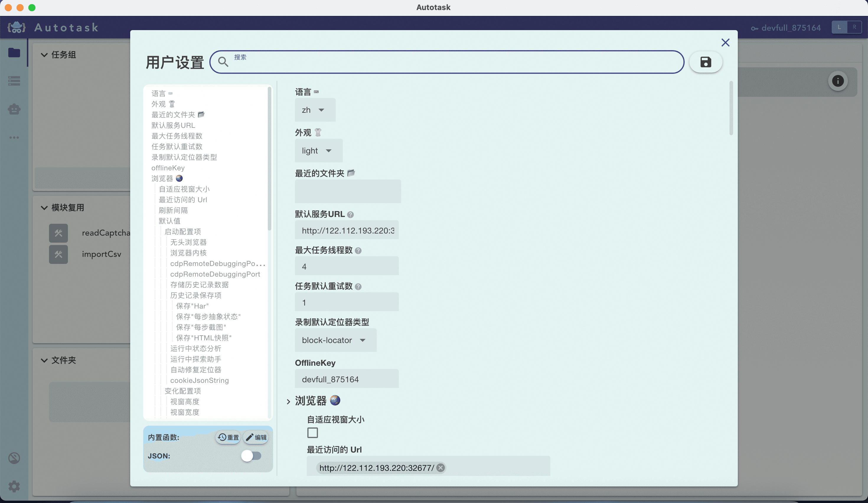Click the 重置 reset button
Screen dimensions: 868x503
click(228, 437)
